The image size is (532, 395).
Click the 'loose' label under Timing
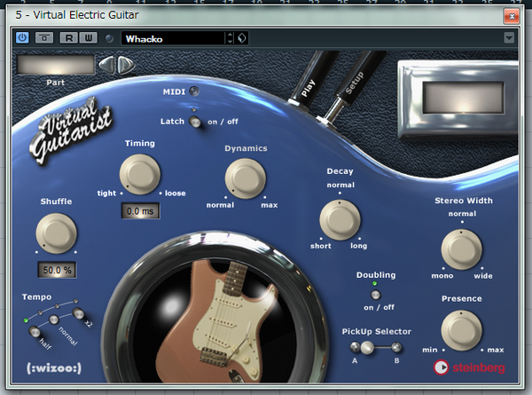pyautogui.click(x=175, y=194)
